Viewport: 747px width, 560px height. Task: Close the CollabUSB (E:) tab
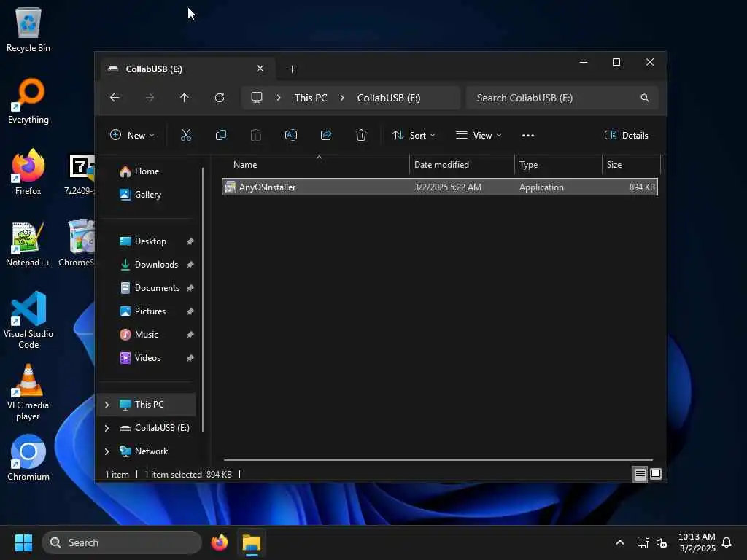point(260,69)
